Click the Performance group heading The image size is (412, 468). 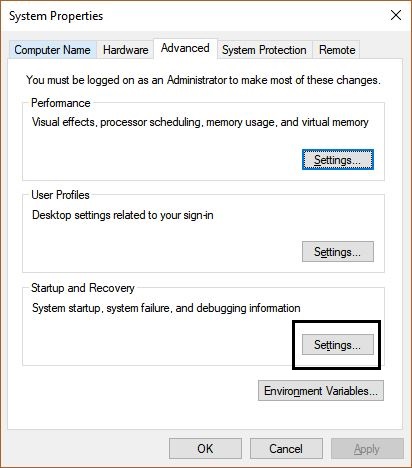click(61, 103)
